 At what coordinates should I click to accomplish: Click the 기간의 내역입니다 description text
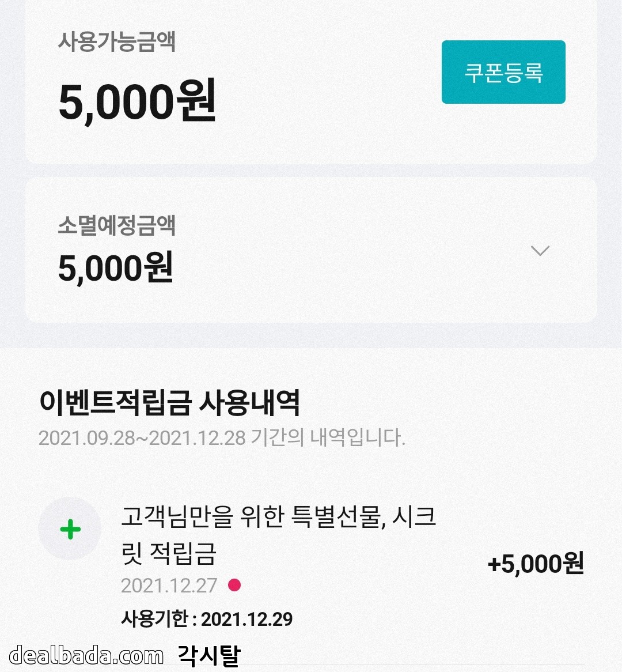point(328,438)
